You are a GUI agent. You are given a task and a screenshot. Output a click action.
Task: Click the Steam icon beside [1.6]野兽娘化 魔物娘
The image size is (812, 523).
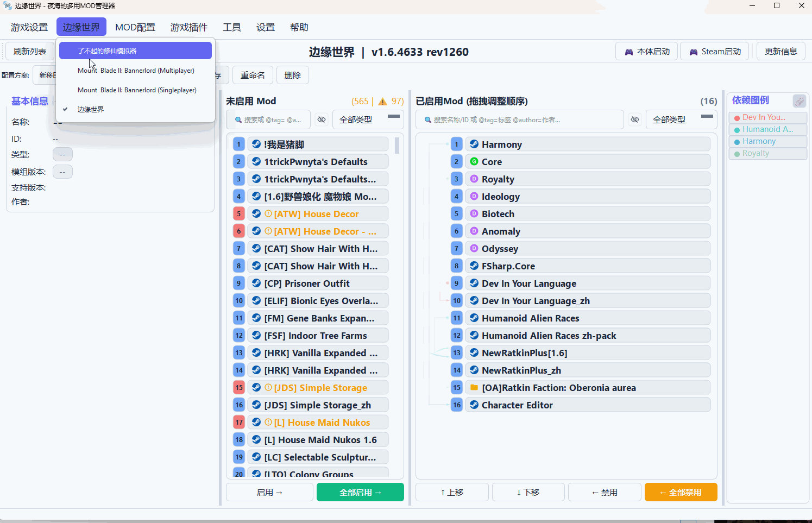256,196
